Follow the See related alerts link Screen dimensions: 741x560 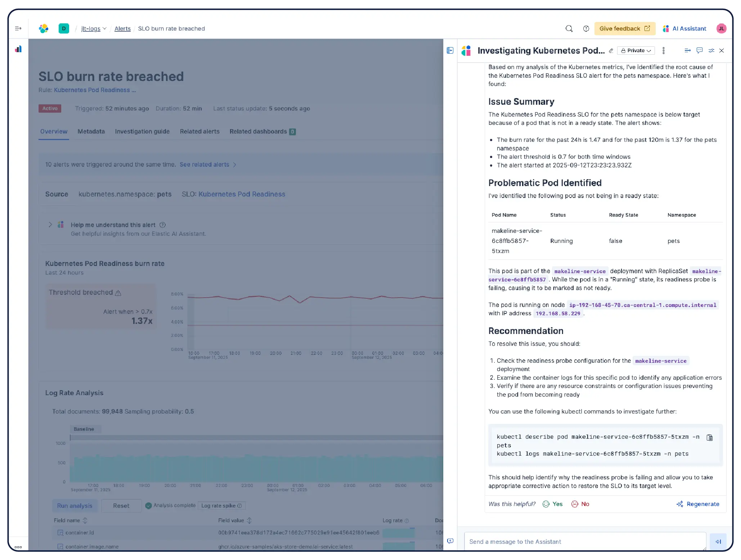pyautogui.click(x=205, y=164)
